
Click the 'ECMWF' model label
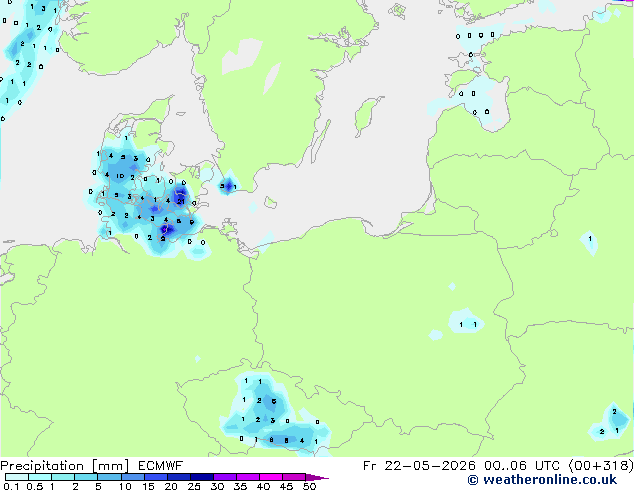coord(161,466)
